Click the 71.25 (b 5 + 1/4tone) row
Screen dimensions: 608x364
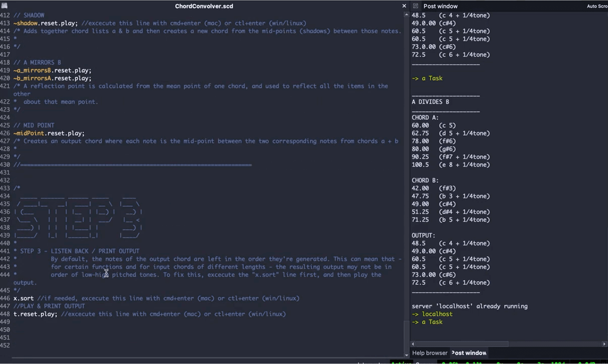point(451,220)
